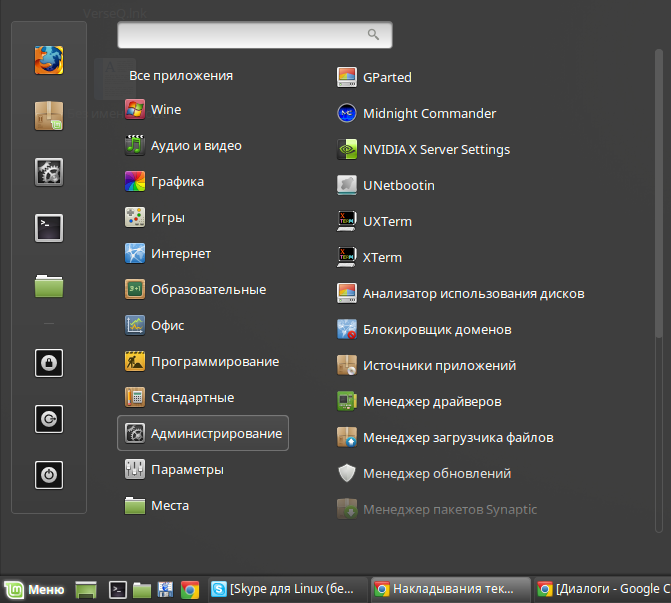Open Анализатор использования дисков
671x603 pixels.
point(460,294)
